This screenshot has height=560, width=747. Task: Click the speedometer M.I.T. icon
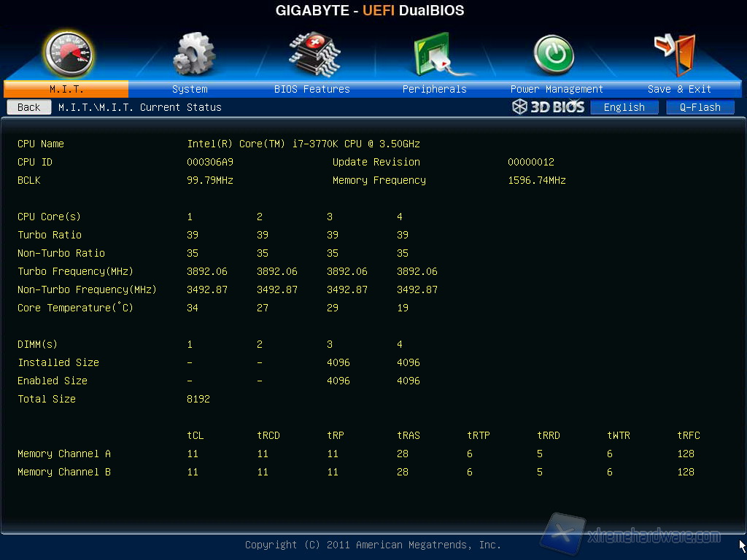(x=67, y=55)
